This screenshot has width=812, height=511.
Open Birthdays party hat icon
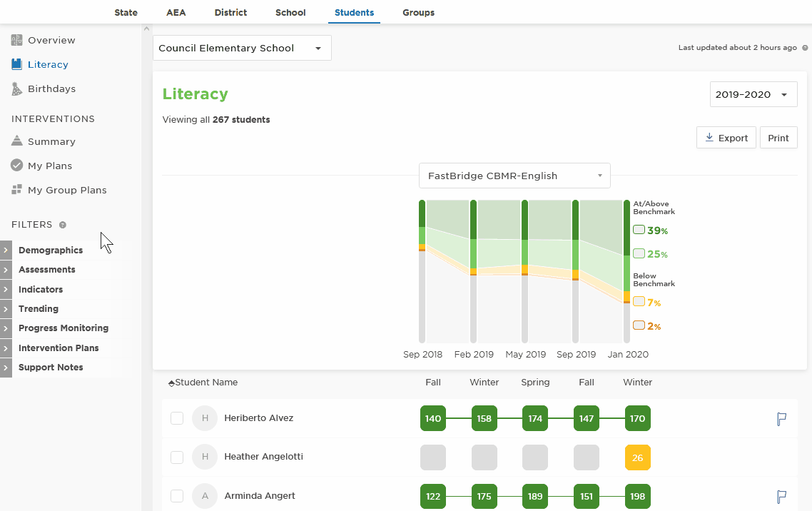(x=16, y=88)
